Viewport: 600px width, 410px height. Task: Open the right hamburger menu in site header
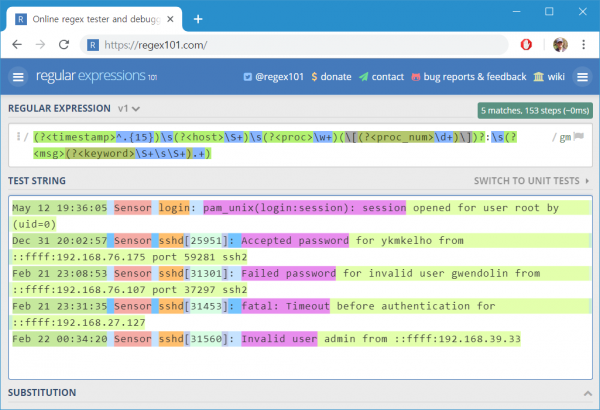pos(582,77)
